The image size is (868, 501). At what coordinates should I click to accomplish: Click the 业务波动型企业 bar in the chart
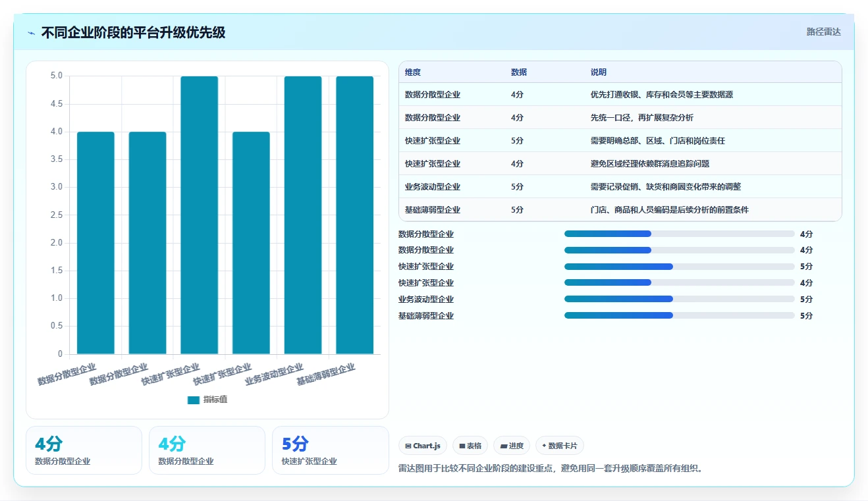pos(303,215)
